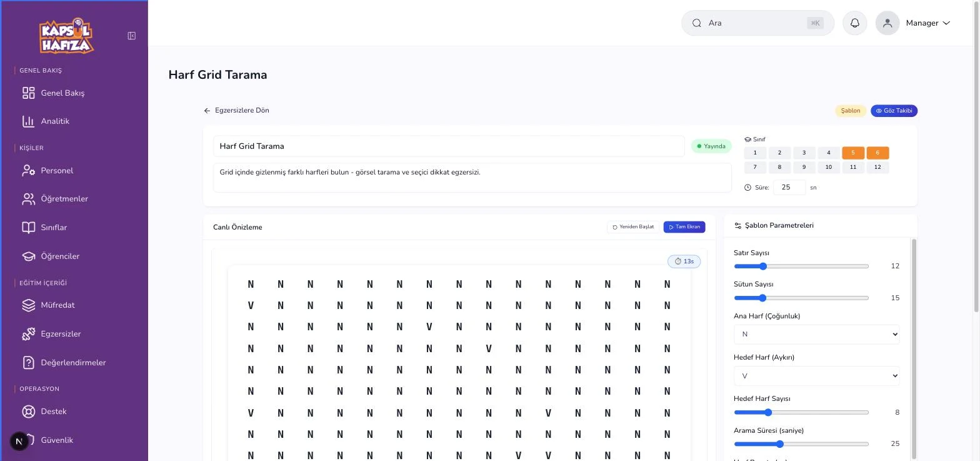The width and height of the screenshot is (980, 461).
Task: Adjust the Hedef Harf Sayısı slider
Action: coord(801,412)
